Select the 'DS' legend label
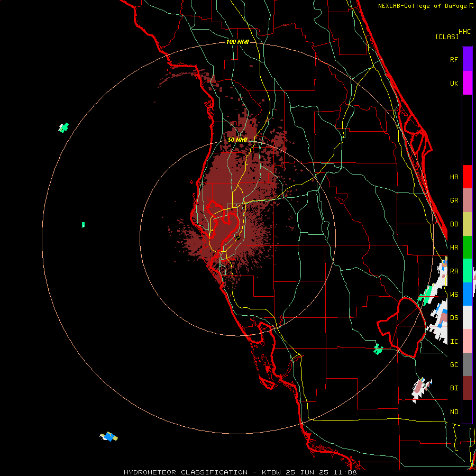476x476 pixels. point(454,318)
